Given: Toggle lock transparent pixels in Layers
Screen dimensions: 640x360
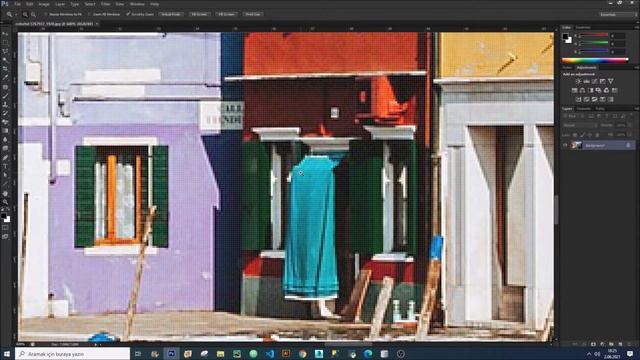Looking at the screenshot, I should point(575,134).
